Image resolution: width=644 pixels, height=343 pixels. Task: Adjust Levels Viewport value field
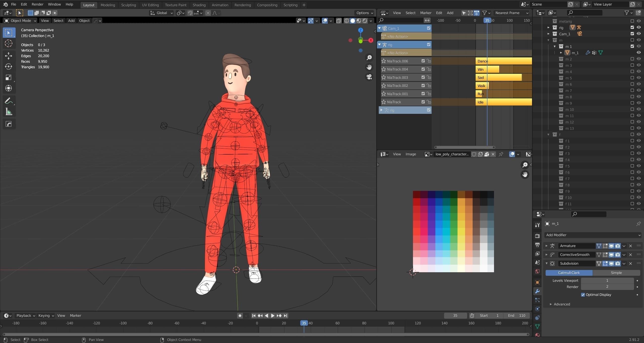607,281
